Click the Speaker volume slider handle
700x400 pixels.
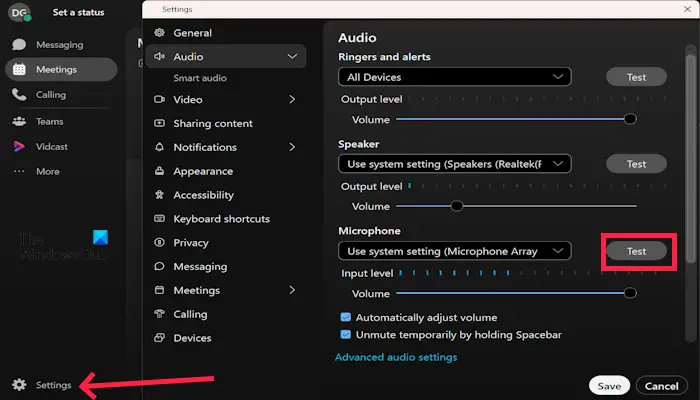pos(457,206)
